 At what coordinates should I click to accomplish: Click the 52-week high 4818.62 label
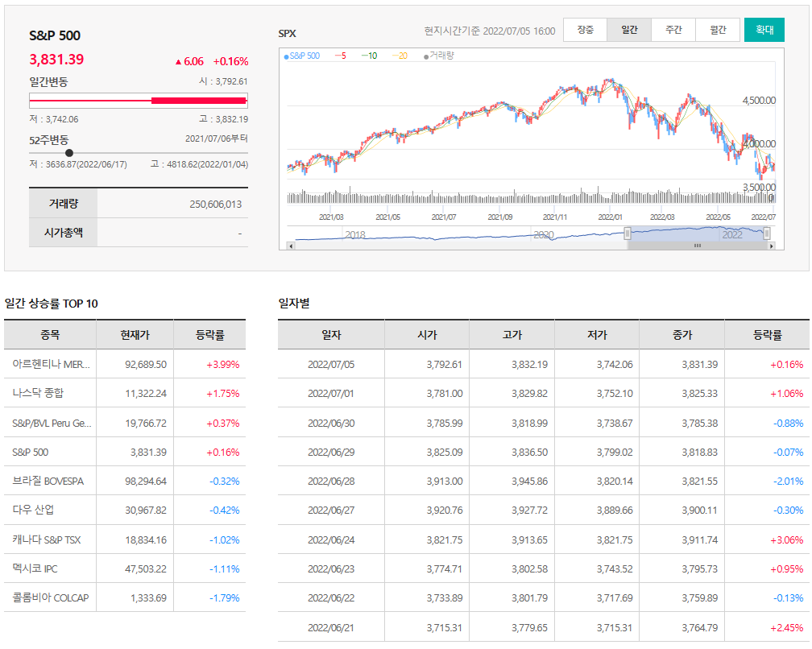click(x=199, y=164)
